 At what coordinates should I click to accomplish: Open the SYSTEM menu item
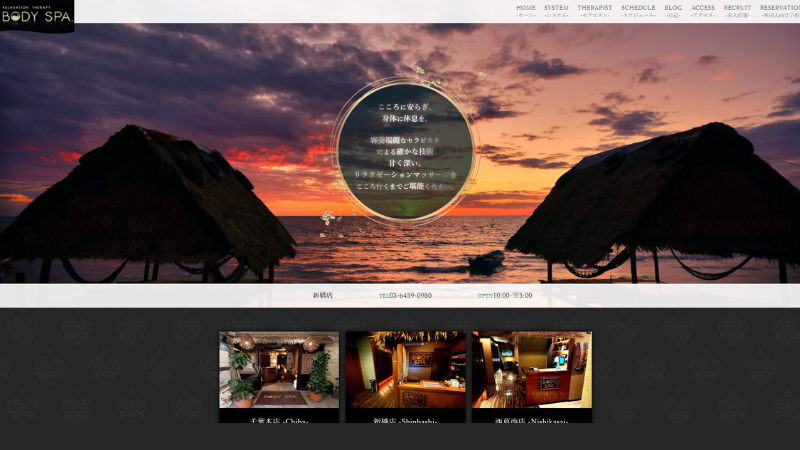[x=556, y=11]
